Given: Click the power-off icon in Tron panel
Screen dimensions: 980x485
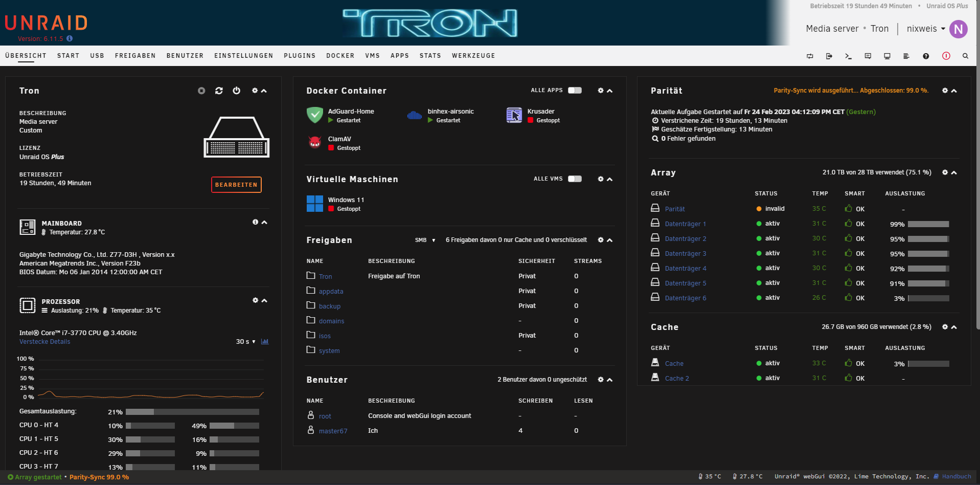Looking at the screenshot, I should 236,91.
